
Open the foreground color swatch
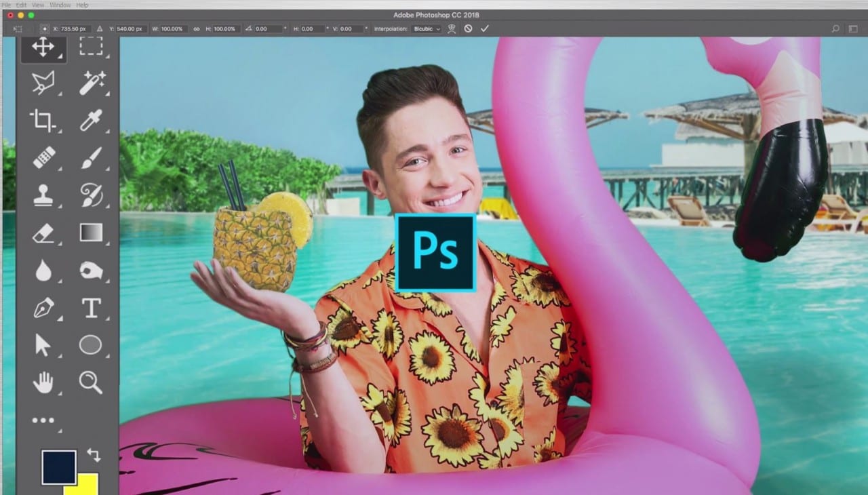pos(60,467)
